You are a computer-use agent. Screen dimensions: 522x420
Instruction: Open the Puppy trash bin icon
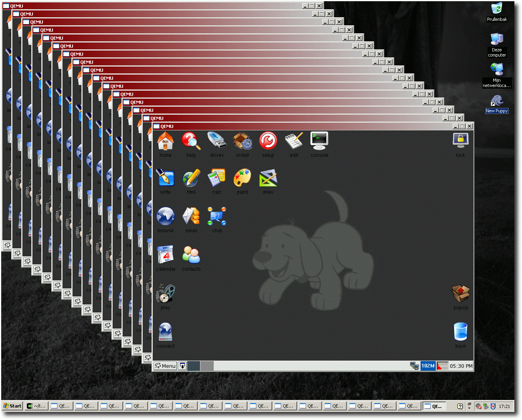point(460,332)
